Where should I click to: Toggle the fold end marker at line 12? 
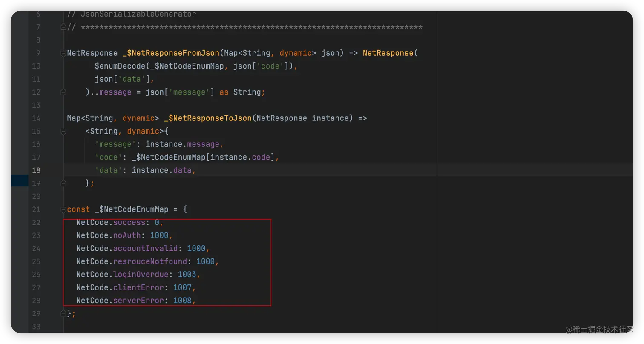[63, 92]
